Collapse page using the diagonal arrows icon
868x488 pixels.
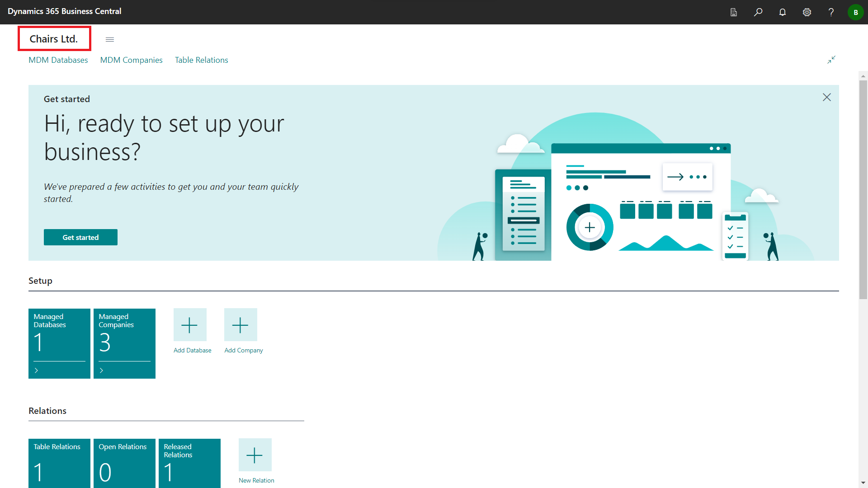click(831, 60)
